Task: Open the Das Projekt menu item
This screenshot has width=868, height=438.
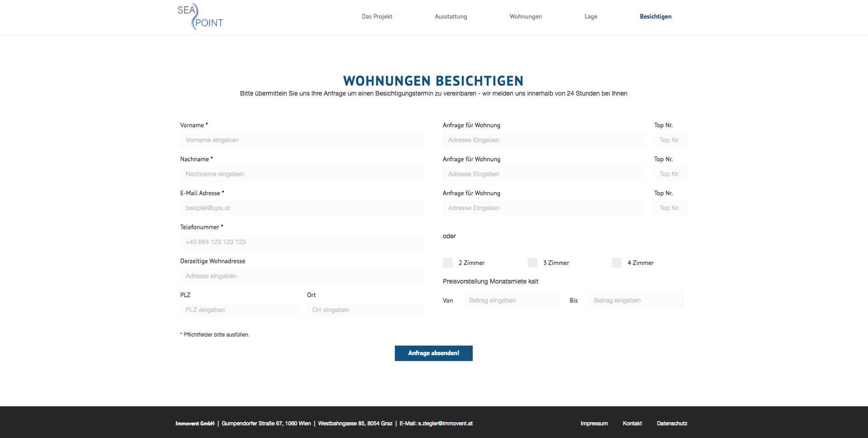Action: (377, 17)
